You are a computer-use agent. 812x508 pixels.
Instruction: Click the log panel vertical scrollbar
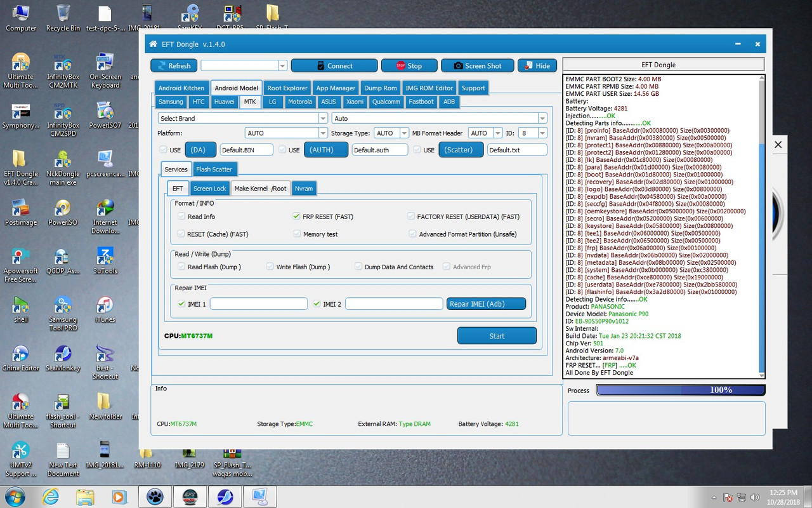pyautogui.click(x=761, y=227)
